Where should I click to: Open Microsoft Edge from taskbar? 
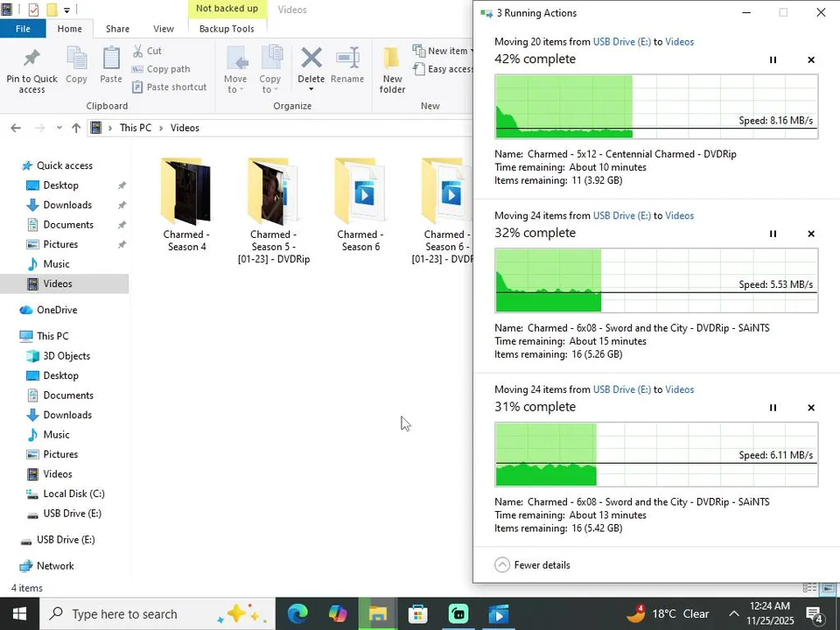297,614
